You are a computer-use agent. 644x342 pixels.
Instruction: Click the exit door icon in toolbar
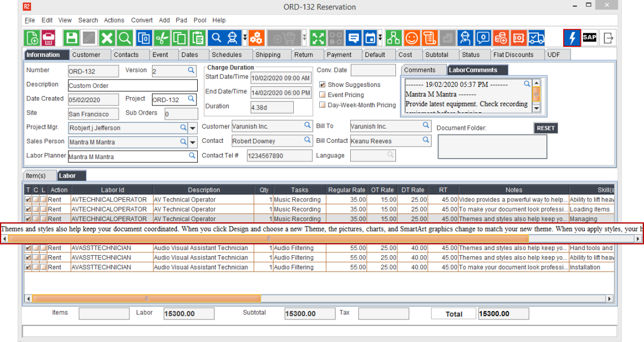point(608,38)
